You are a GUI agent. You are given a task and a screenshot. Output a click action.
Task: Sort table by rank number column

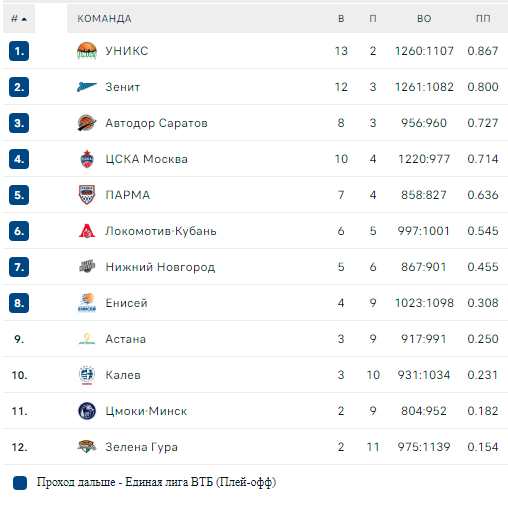pos(19,19)
